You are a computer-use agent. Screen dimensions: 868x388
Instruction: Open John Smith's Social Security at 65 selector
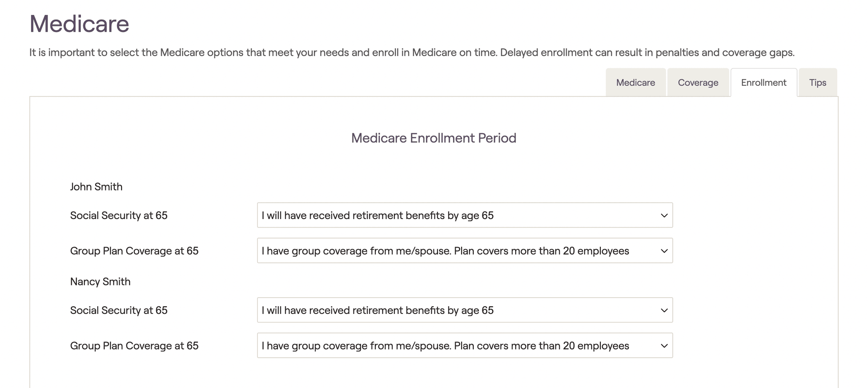[465, 215]
